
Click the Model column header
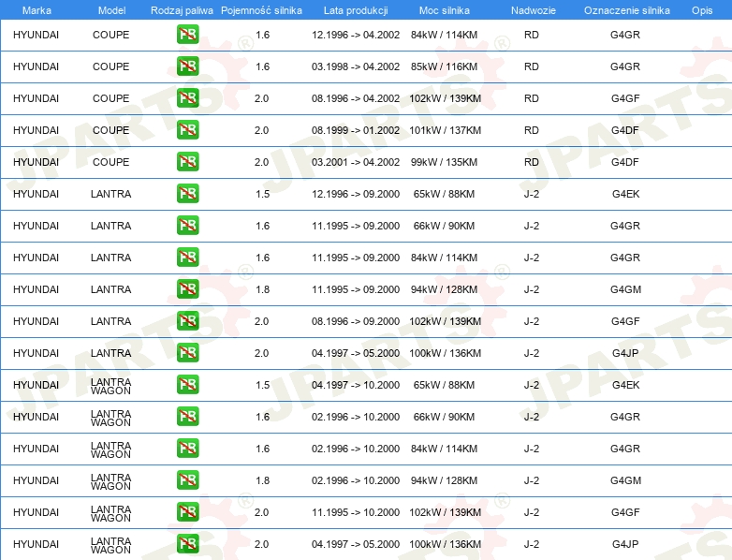coord(111,10)
